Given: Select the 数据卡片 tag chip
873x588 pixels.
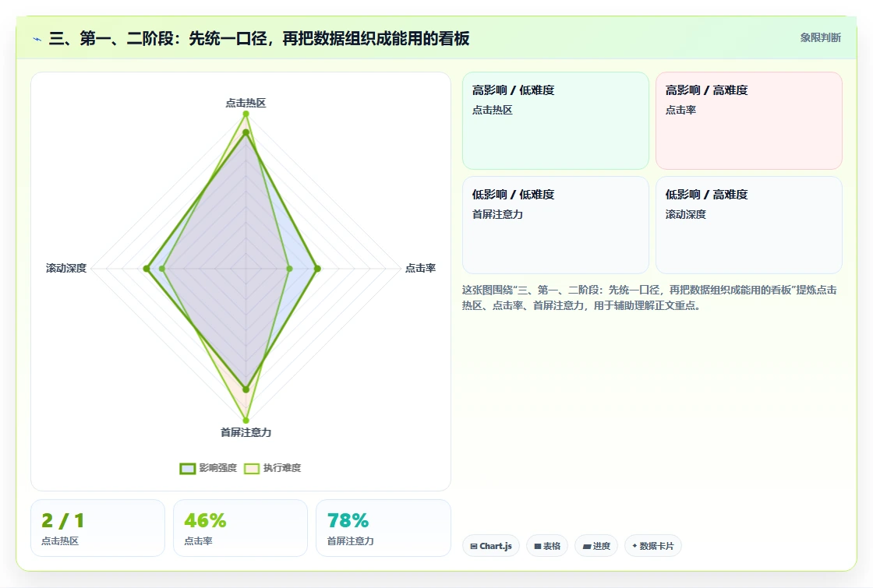Looking at the screenshot, I should [653, 546].
